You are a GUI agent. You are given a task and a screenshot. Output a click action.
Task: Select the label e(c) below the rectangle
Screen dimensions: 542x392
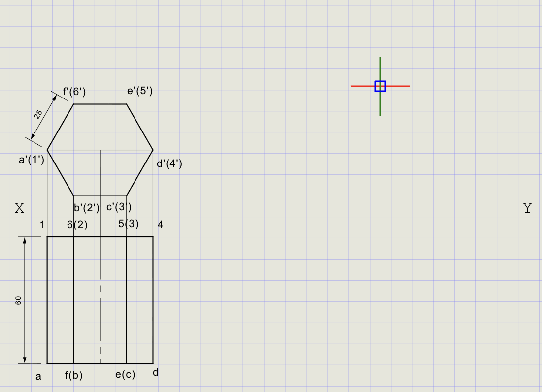pos(124,375)
